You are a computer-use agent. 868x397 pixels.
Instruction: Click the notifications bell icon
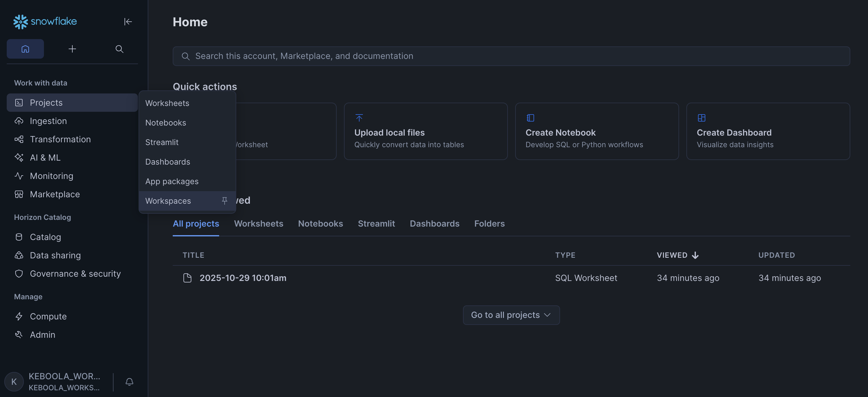point(129,382)
